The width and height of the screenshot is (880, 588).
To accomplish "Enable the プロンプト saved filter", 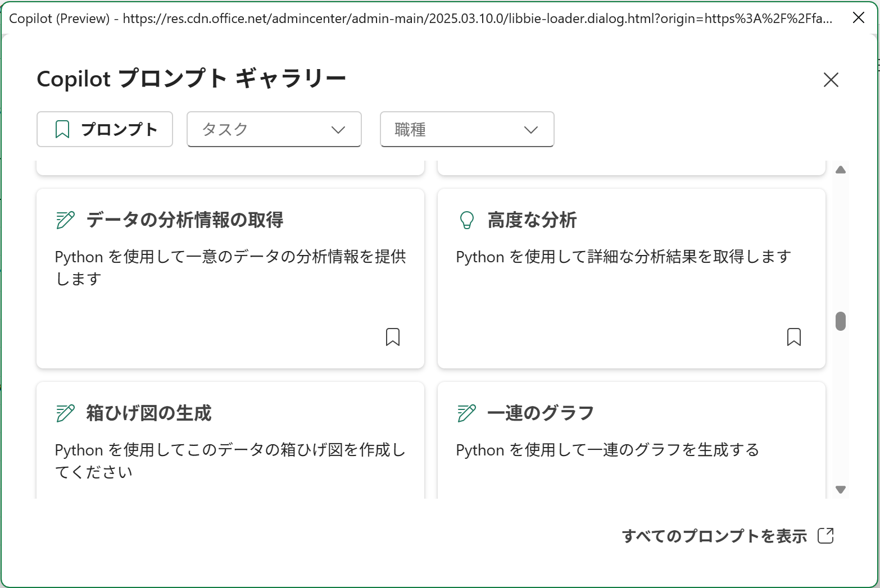I will click(105, 129).
